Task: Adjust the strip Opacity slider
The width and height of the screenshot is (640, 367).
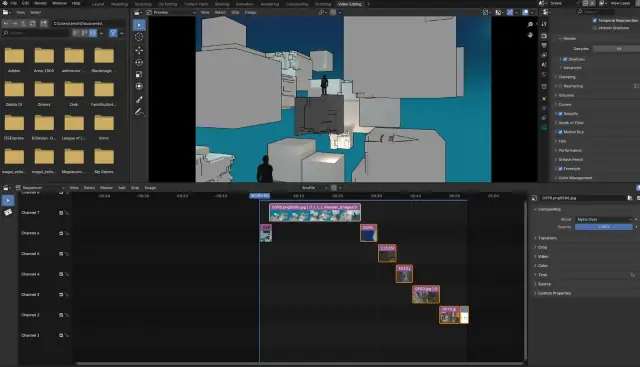Action: (604, 227)
